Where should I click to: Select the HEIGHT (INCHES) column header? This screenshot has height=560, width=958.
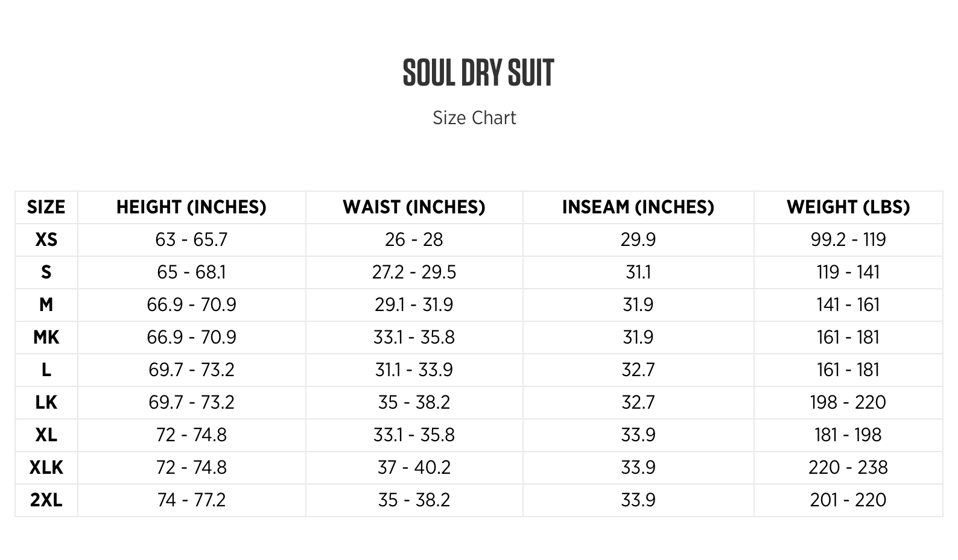(191, 207)
